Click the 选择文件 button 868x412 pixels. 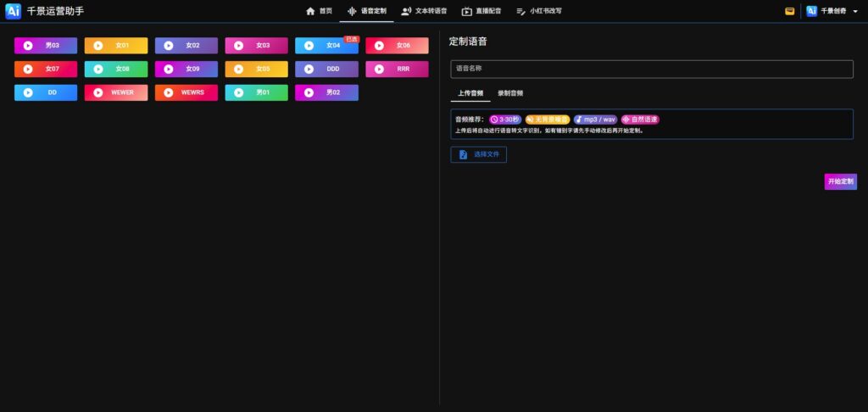[x=478, y=154]
